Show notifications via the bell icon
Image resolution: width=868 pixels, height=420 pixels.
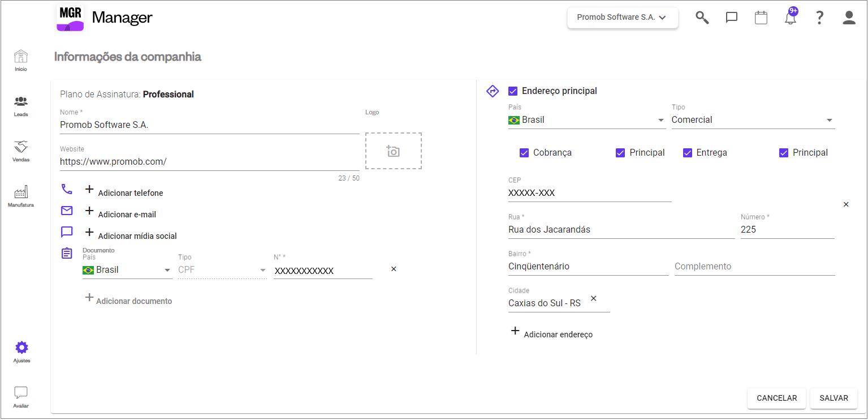tap(791, 16)
